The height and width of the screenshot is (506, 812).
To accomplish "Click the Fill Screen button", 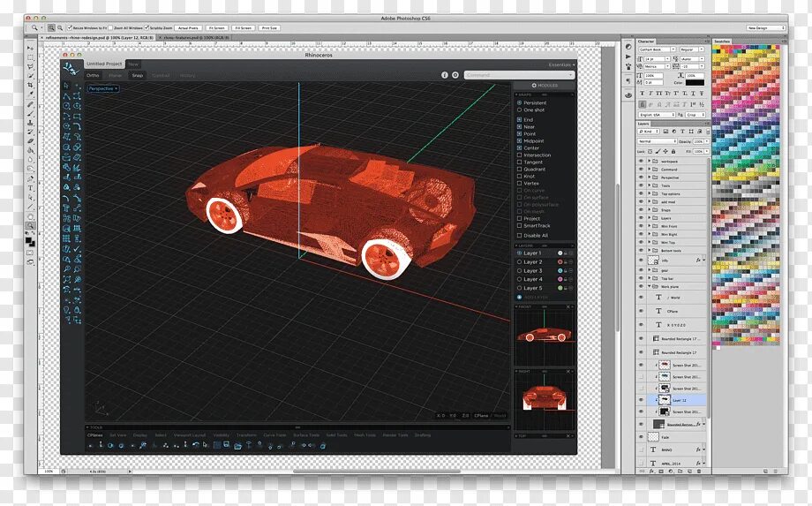I will [x=244, y=28].
